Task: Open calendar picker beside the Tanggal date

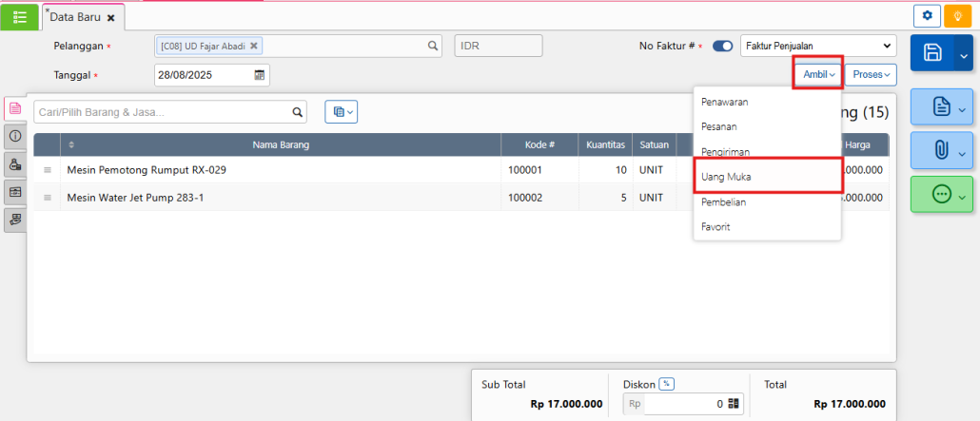Action: [x=260, y=75]
